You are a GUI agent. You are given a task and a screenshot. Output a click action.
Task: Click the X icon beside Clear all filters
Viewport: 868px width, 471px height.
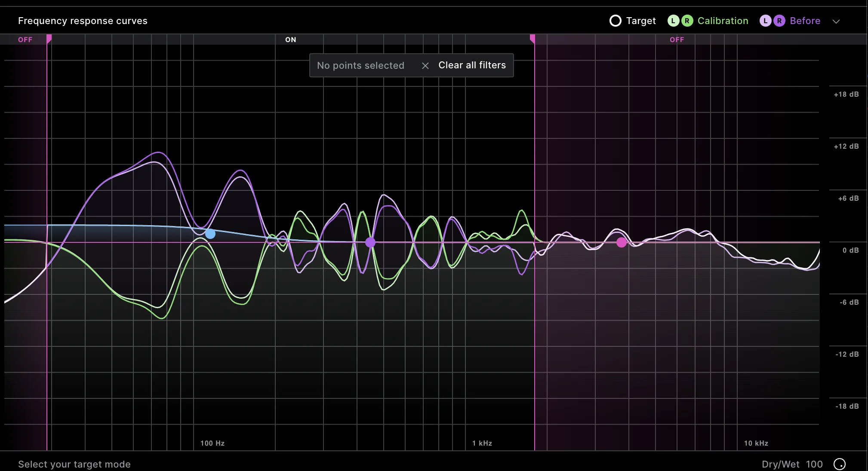coord(425,66)
